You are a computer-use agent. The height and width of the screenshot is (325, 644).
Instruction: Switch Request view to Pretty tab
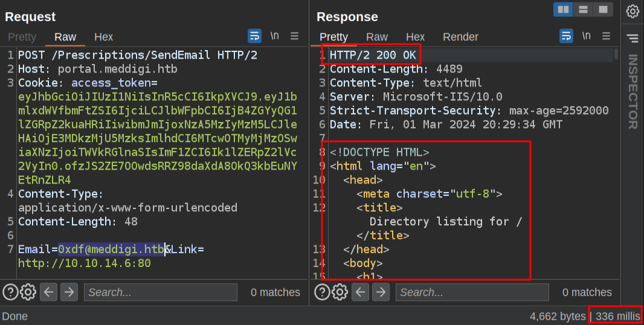coord(22,37)
